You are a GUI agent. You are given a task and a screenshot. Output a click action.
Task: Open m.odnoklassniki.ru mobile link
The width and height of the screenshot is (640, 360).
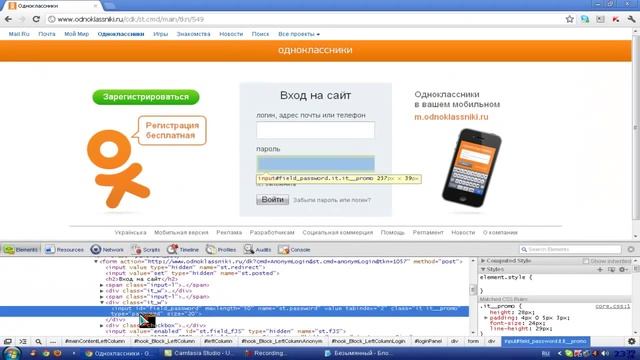451,117
